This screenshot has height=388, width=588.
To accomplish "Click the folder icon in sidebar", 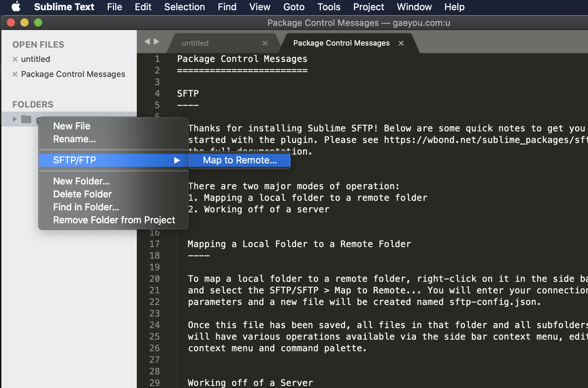I will pyautogui.click(x=26, y=119).
